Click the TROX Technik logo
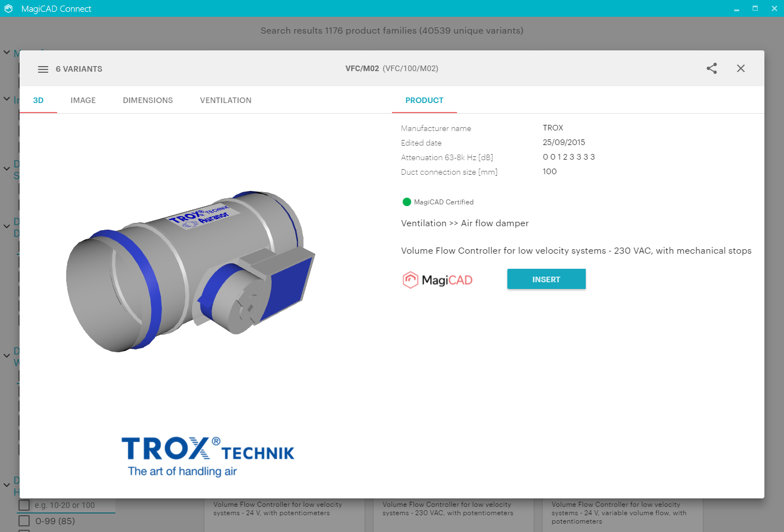784x532 pixels. click(208, 456)
